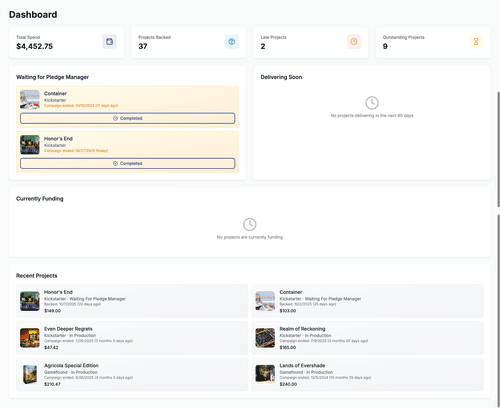Image resolution: width=500 pixels, height=408 pixels.
Task: Click the clock icon in Currently Funding
Action: point(250,224)
